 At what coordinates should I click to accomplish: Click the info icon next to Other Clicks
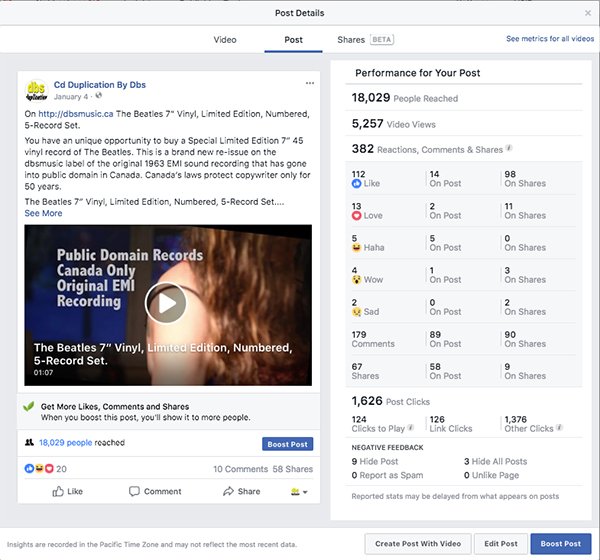click(557, 428)
